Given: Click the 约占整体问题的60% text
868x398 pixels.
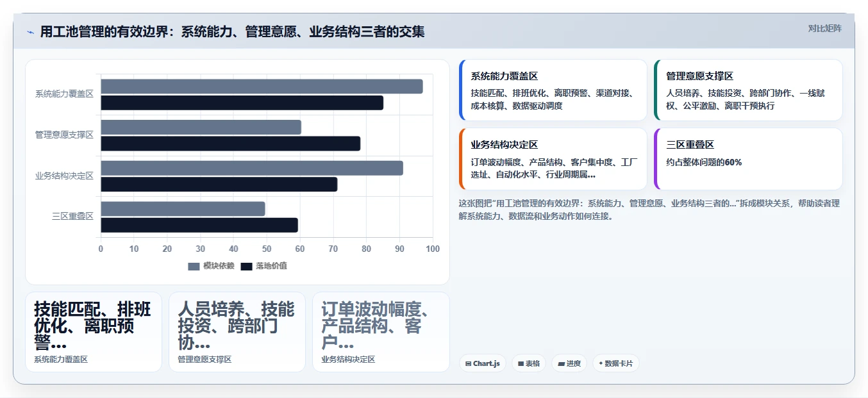Looking at the screenshot, I should pos(704,163).
